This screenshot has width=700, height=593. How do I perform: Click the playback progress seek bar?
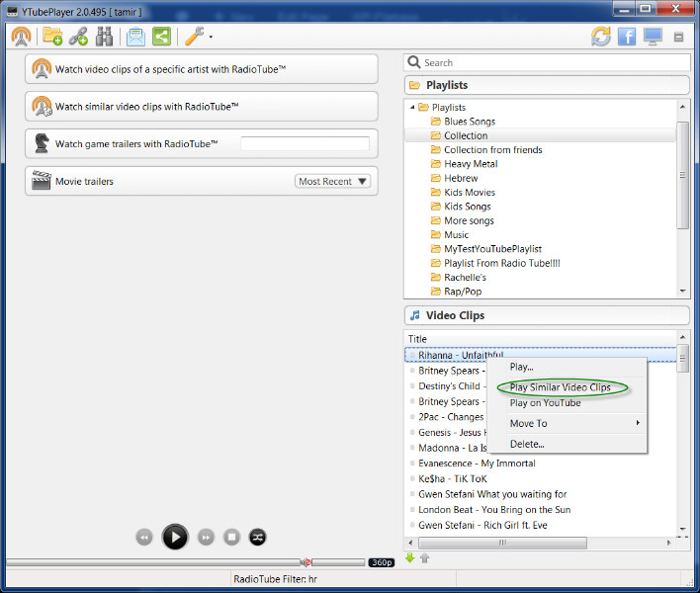(152, 562)
